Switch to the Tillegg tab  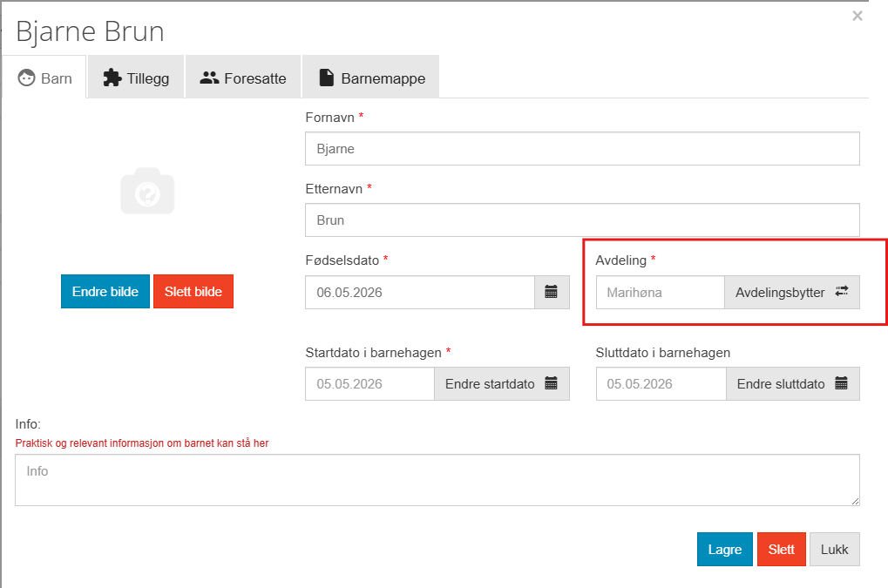[x=136, y=78]
